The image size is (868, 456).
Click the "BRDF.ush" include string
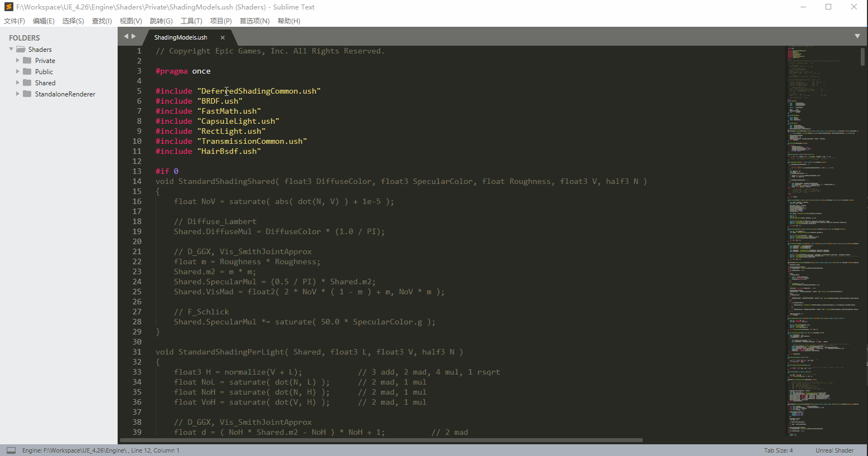pyautogui.click(x=220, y=101)
